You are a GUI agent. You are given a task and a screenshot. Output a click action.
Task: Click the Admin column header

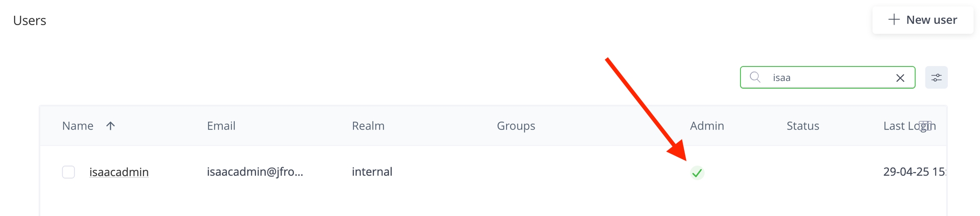pos(707,126)
